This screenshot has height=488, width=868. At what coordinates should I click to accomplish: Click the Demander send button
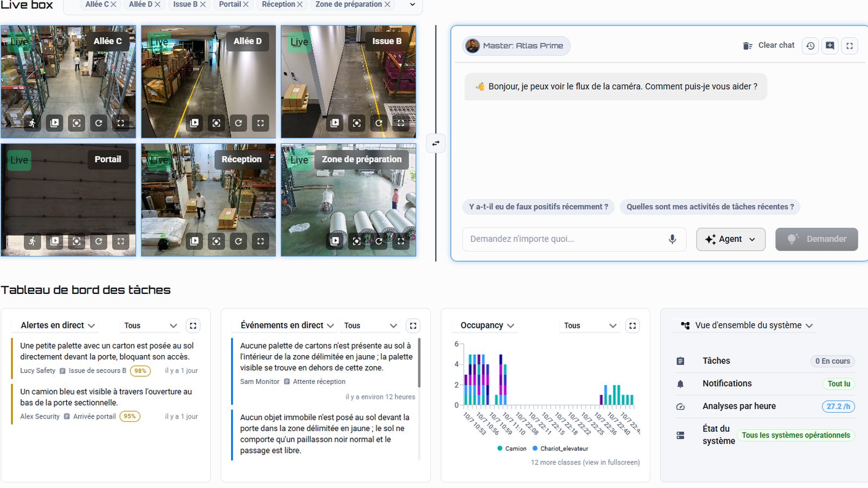(x=816, y=239)
